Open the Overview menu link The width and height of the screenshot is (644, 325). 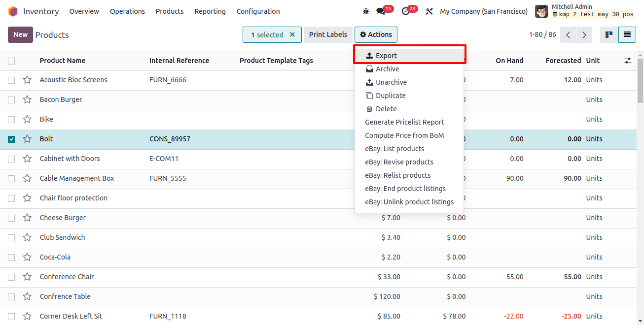pyautogui.click(x=84, y=11)
